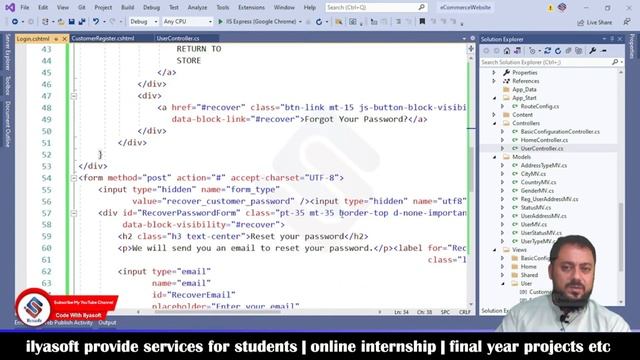Open the File menu
640x360 pixels.
tap(24, 7)
